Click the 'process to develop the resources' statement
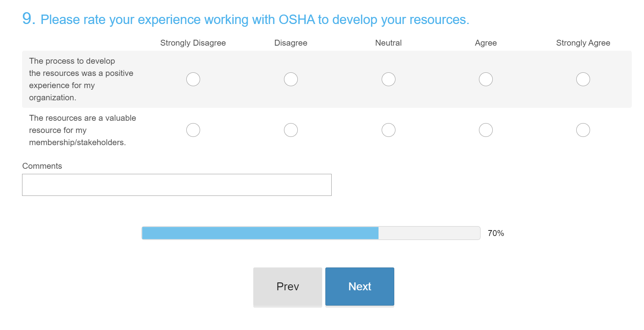The image size is (644, 330). tap(81, 79)
